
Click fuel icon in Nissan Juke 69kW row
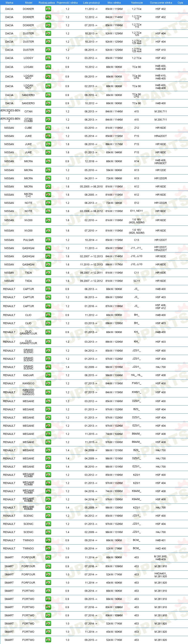48,152
